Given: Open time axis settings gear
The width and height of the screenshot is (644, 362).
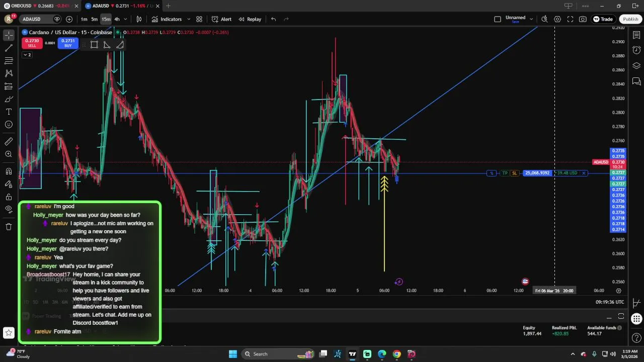Looking at the screenshot, I should click(x=618, y=291).
